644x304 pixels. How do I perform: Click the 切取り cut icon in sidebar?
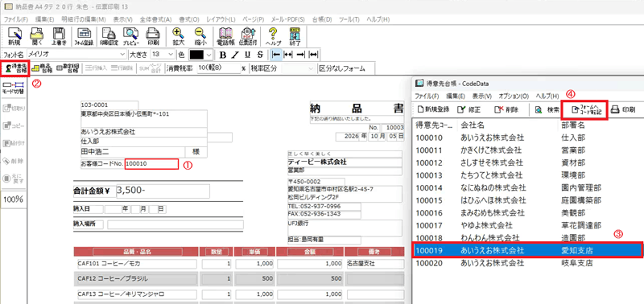click(x=14, y=109)
